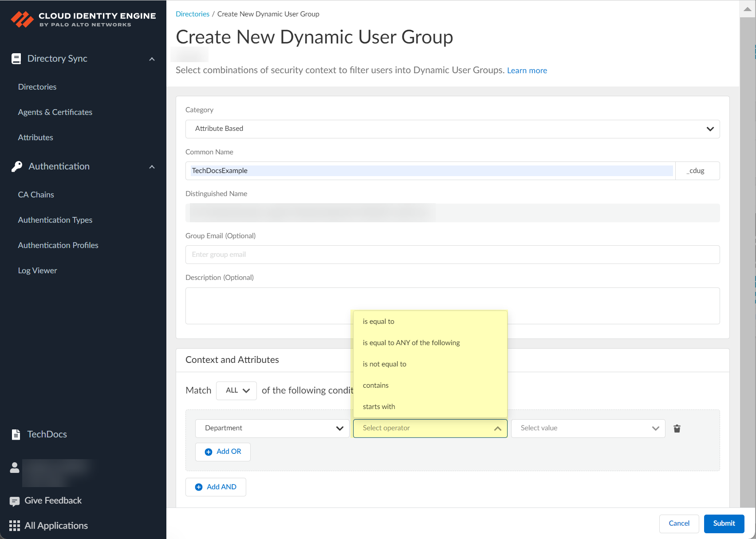Click the Palo Alto Networks logo
This screenshot has width=756, height=539.
pyautogui.click(x=22, y=19)
